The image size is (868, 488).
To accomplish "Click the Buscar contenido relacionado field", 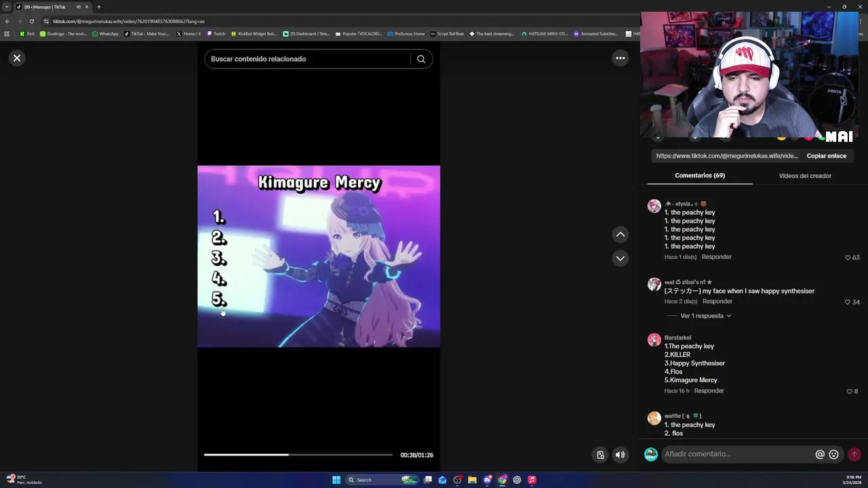I will [309, 59].
